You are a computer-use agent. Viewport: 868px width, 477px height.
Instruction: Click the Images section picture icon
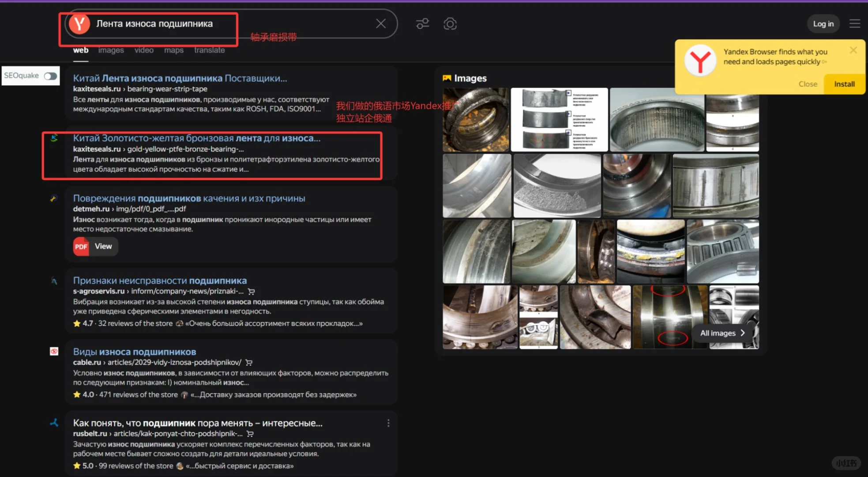[447, 78]
